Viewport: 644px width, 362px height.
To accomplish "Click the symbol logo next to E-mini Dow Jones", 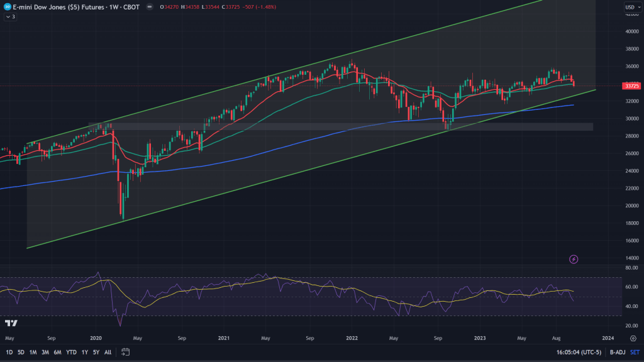I will [6, 8].
